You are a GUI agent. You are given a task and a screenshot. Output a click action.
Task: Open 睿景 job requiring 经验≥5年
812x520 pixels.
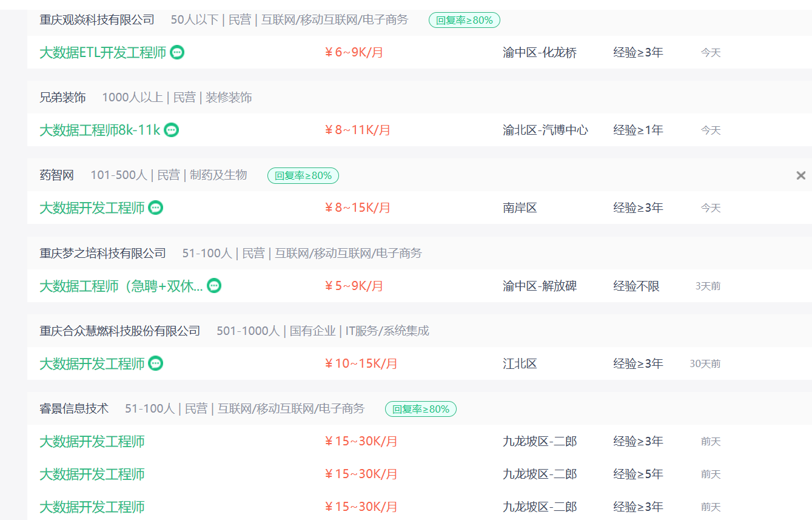tap(92, 474)
